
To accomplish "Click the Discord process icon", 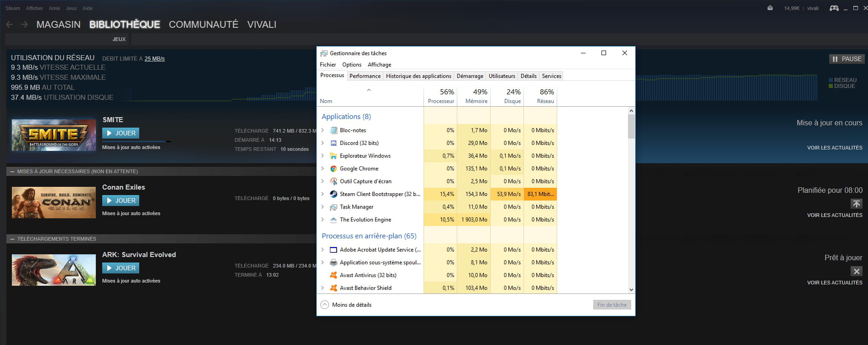I will [334, 143].
